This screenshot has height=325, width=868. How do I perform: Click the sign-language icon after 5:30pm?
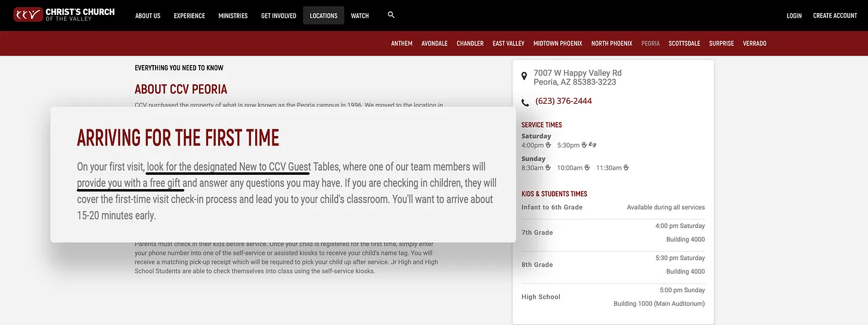pyautogui.click(x=593, y=145)
